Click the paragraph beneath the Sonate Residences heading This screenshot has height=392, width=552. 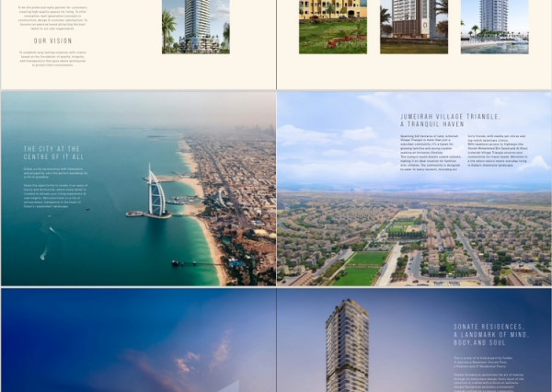489,374
